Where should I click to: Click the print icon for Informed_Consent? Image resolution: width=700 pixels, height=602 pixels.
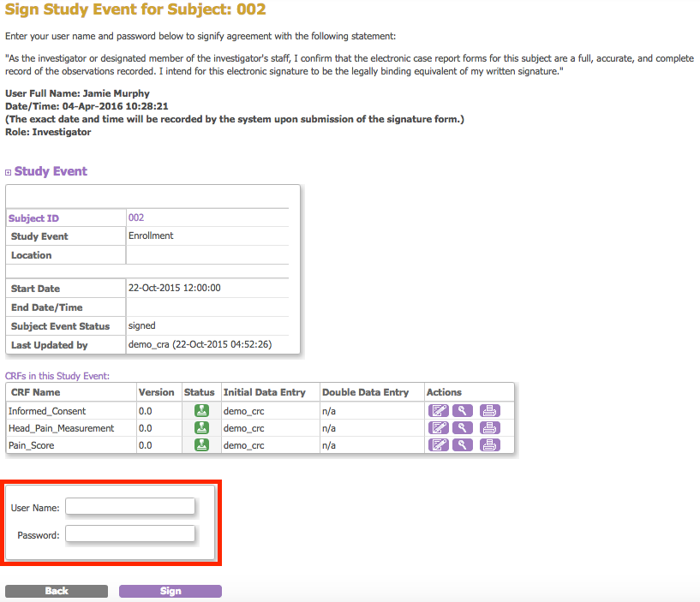(x=489, y=411)
